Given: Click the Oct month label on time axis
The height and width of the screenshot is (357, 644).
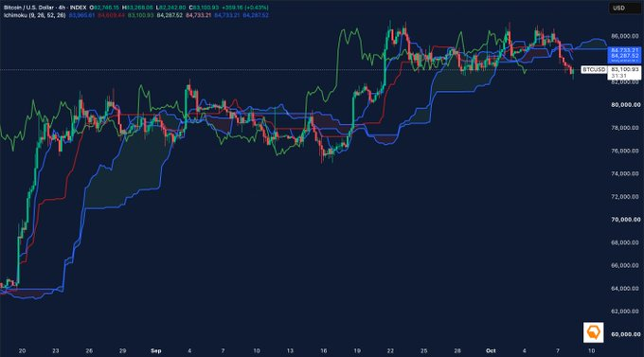Looking at the screenshot, I should pyautogui.click(x=491, y=350).
